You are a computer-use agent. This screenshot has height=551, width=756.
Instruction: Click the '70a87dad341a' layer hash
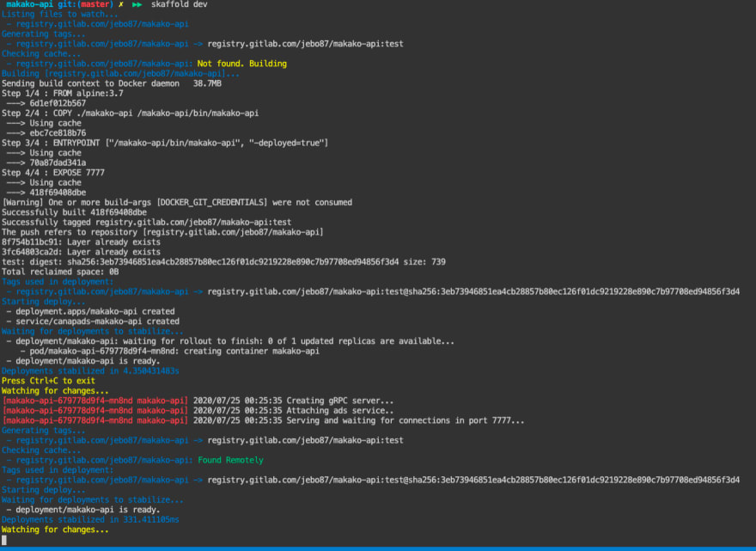click(58, 163)
